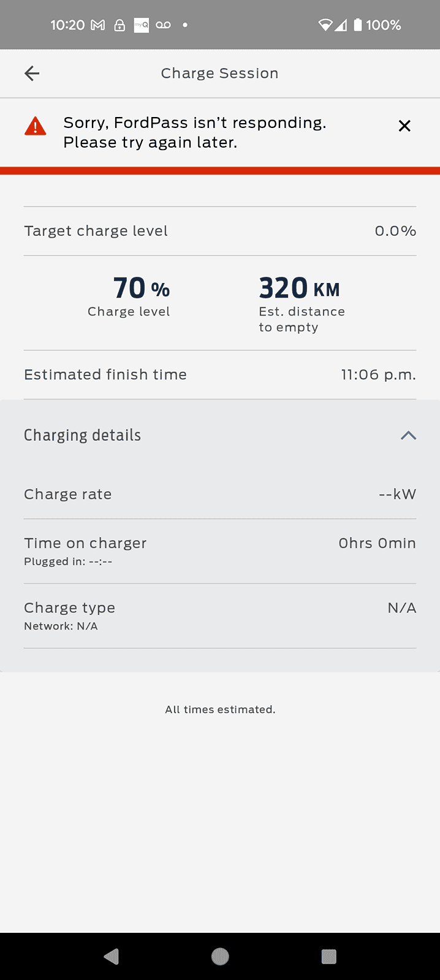Tap the battery indicator icon
Image resolution: width=440 pixels, height=980 pixels.
coord(358,25)
